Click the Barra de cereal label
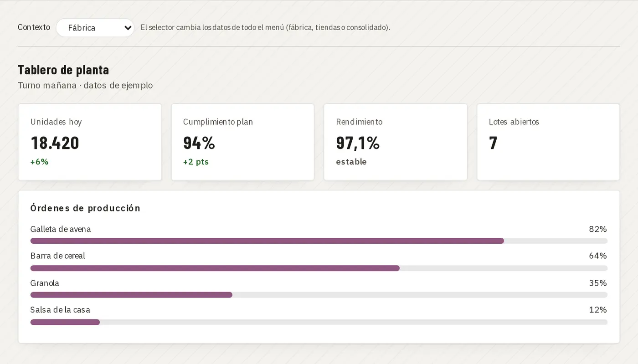The image size is (638, 364). 58,256
